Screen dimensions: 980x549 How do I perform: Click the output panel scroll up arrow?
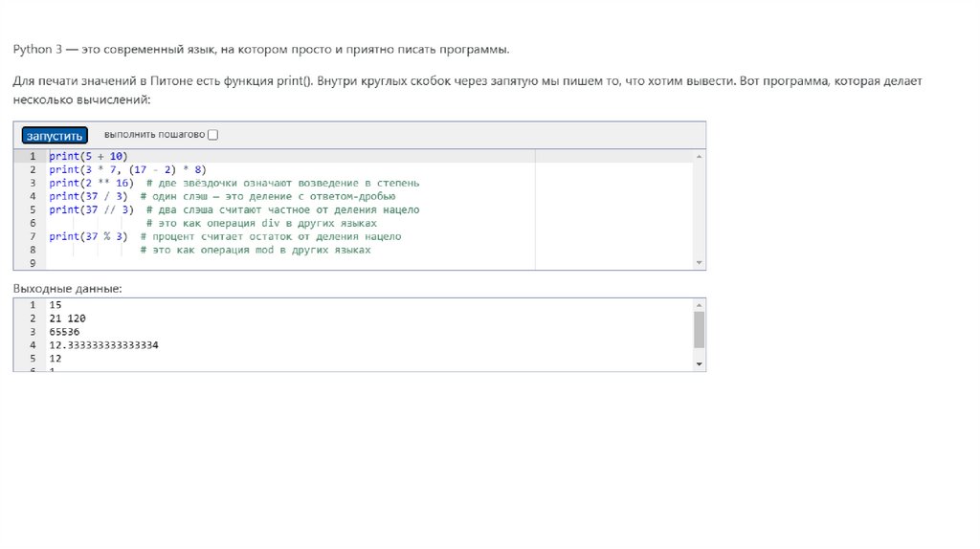(x=700, y=305)
